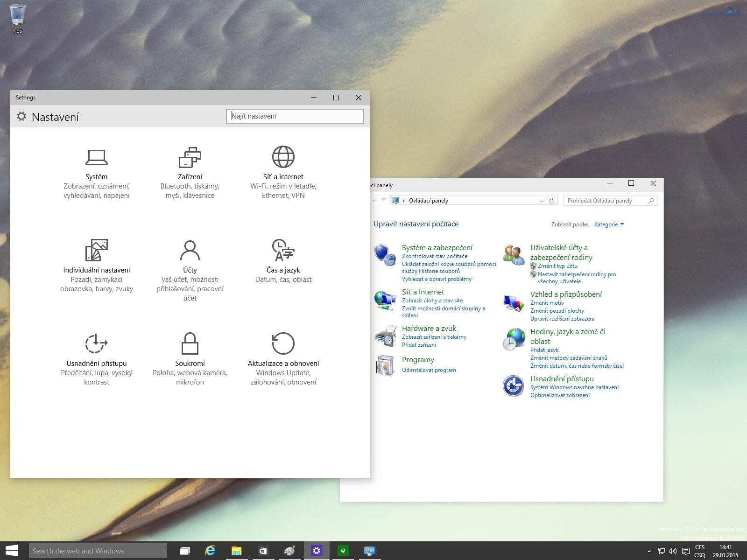The height and width of the screenshot is (560, 747).
Task: Show hidden tray icons via chevron
Action: [649, 551]
